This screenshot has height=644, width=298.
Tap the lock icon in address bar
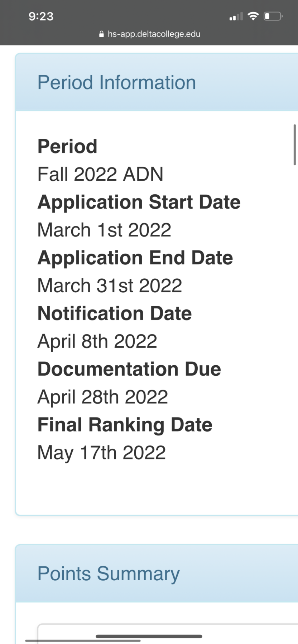(x=101, y=34)
